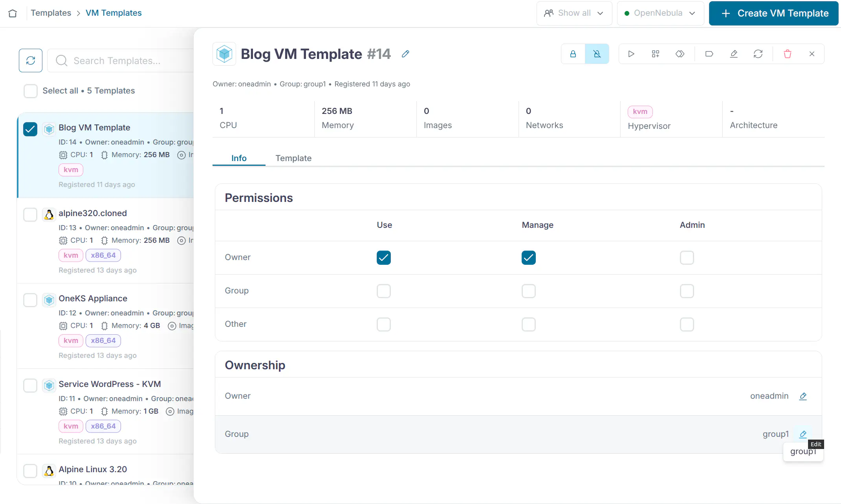Click the alpine320.cloned penguin icon
The width and height of the screenshot is (841, 504).
49,214
